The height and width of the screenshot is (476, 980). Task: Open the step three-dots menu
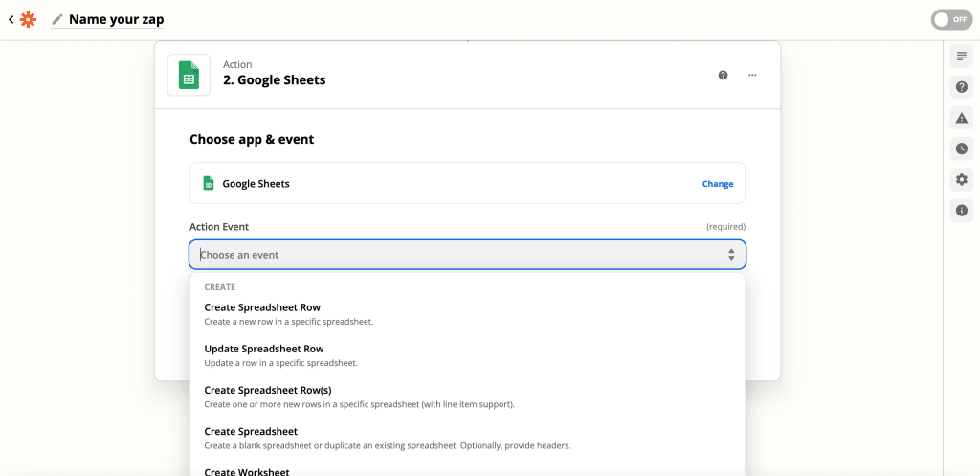pyautogui.click(x=752, y=75)
